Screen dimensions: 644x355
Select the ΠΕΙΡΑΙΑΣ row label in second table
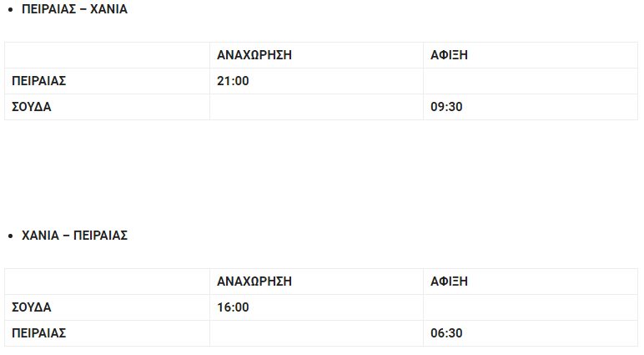click(38, 333)
